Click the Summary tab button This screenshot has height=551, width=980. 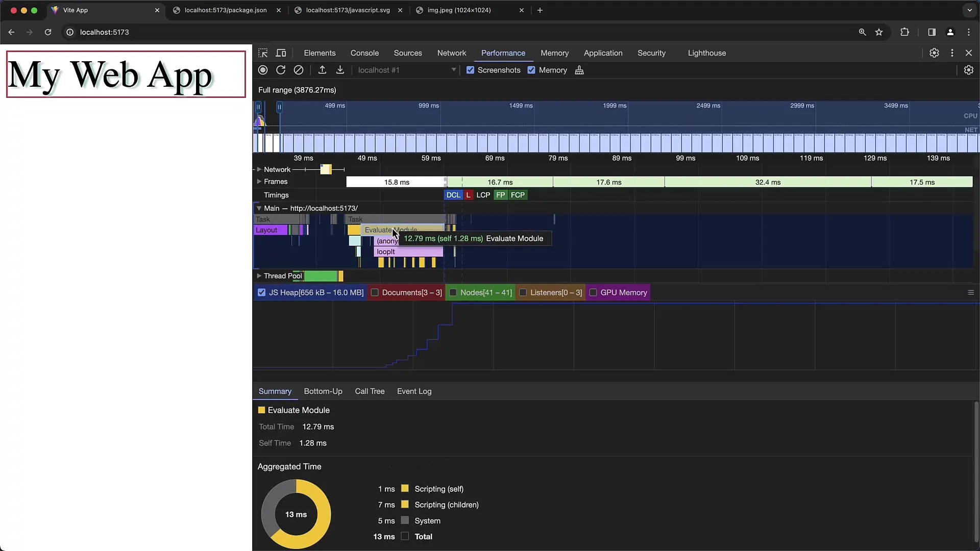(275, 391)
